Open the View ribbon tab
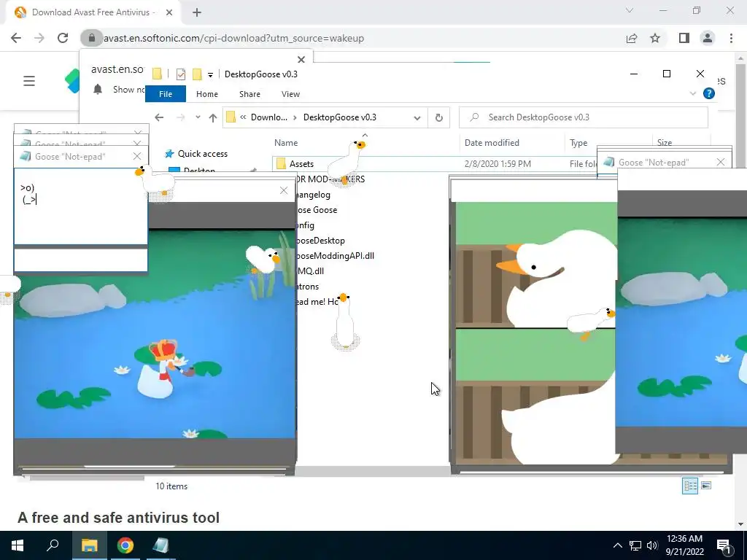The height and width of the screenshot is (560, 747). [290, 94]
